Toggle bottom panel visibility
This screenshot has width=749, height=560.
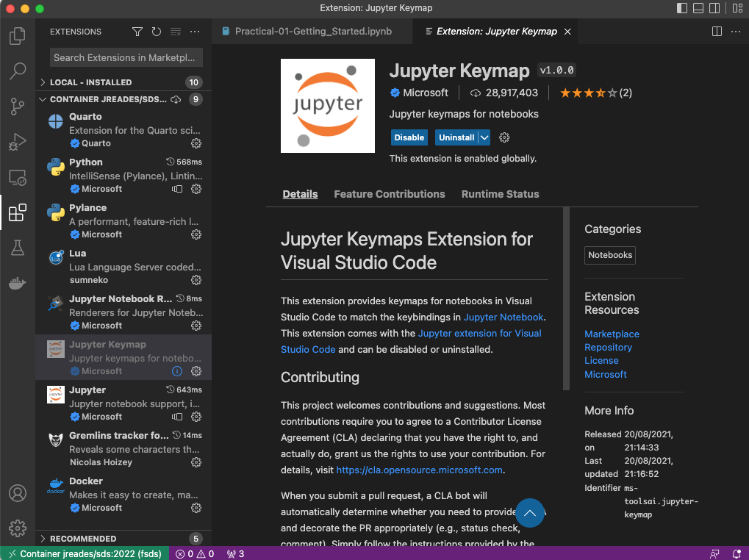(698, 8)
